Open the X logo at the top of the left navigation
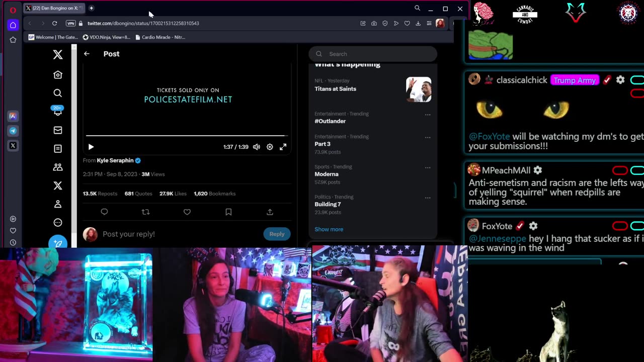Viewport: 644px width, 362px height. (x=58, y=55)
